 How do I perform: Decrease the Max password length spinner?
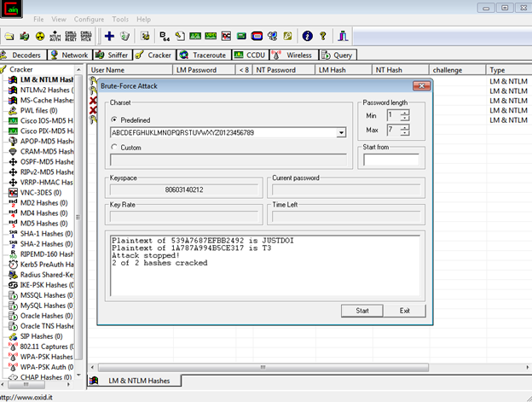point(403,133)
